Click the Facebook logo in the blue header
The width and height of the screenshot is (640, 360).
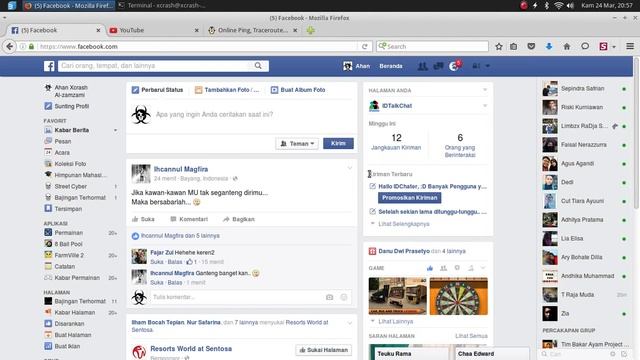[49, 66]
